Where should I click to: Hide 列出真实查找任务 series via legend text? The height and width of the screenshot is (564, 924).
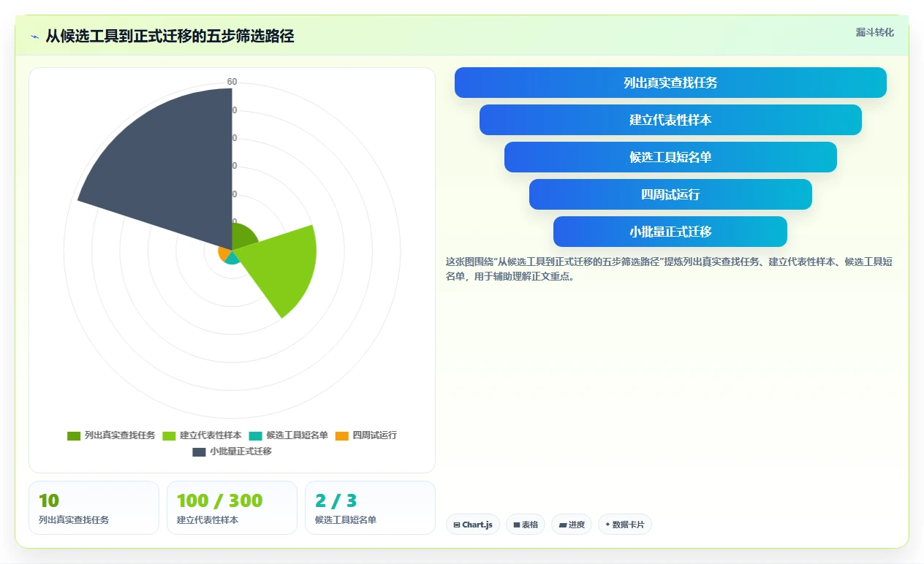[120, 435]
